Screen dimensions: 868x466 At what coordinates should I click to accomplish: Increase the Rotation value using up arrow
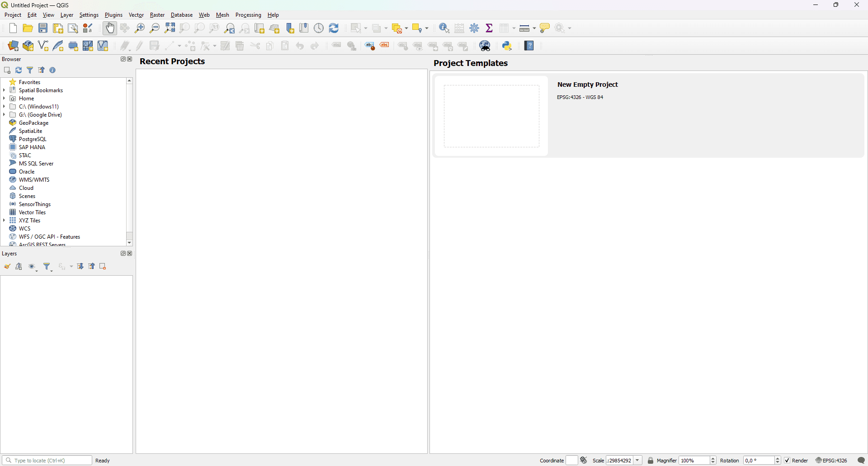[778, 458]
